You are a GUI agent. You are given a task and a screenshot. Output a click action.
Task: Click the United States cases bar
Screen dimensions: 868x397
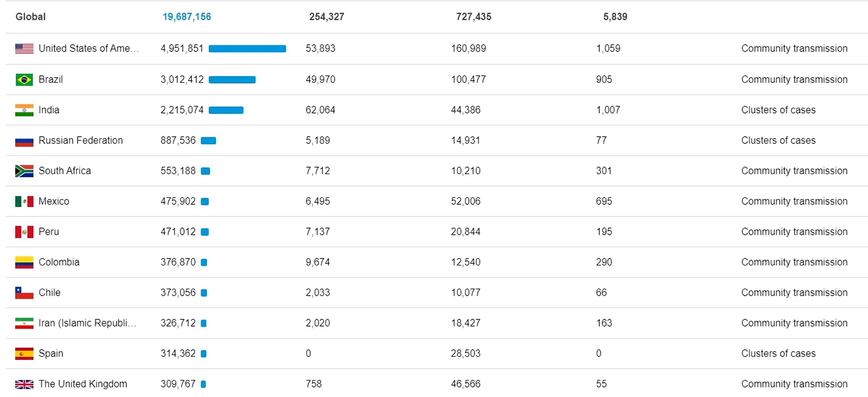pos(247,49)
